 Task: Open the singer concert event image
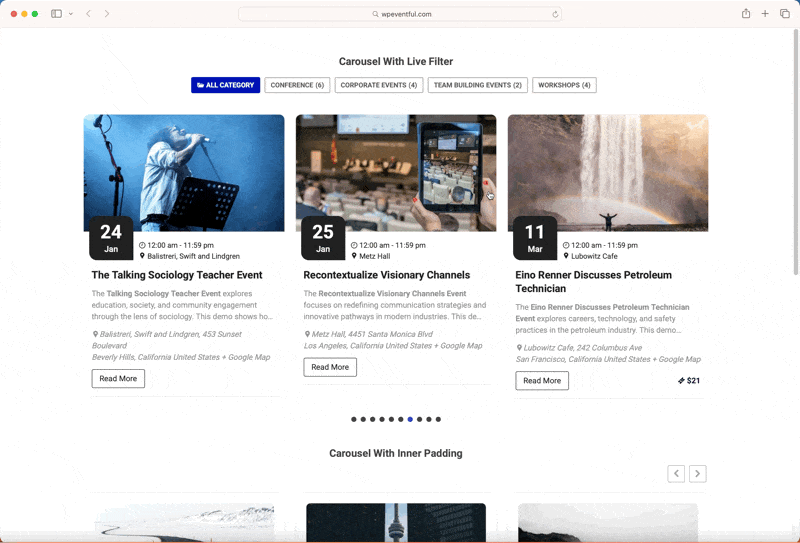coord(184,172)
